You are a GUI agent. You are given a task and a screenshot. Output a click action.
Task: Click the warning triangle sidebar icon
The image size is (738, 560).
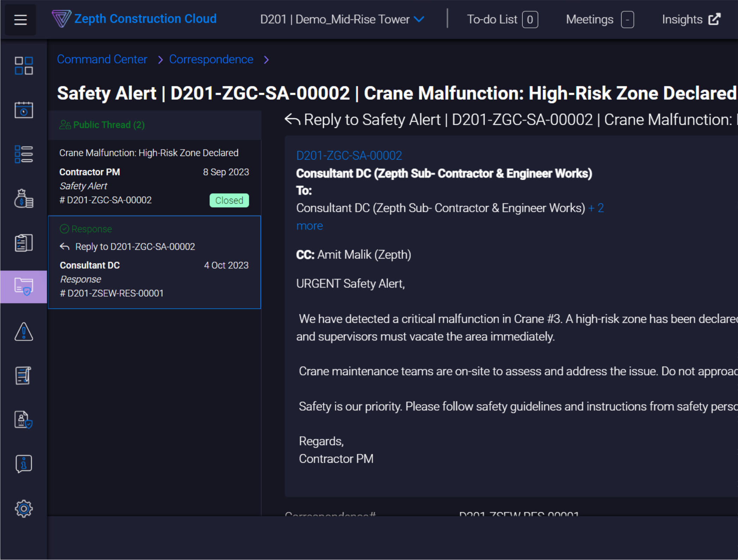(x=24, y=332)
